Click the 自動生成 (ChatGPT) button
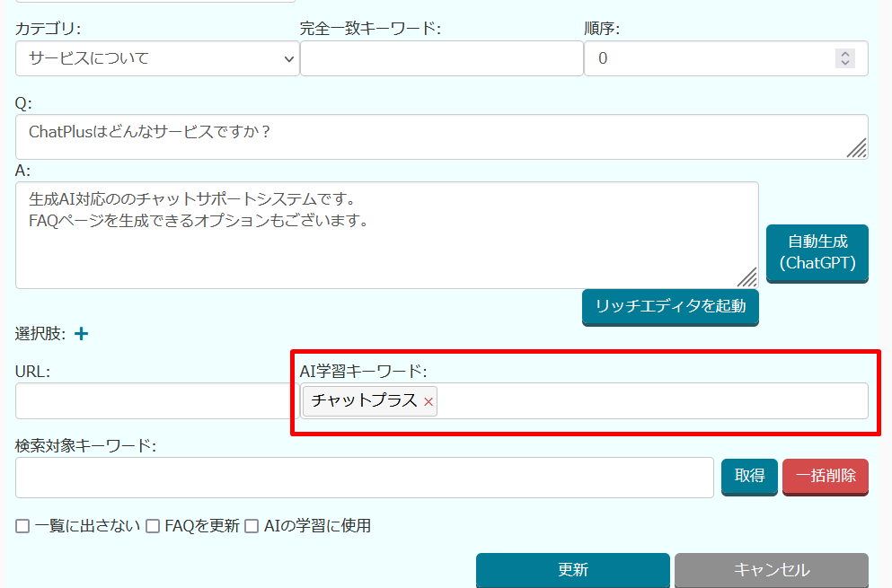892x588 pixels. tap(817, 252)
